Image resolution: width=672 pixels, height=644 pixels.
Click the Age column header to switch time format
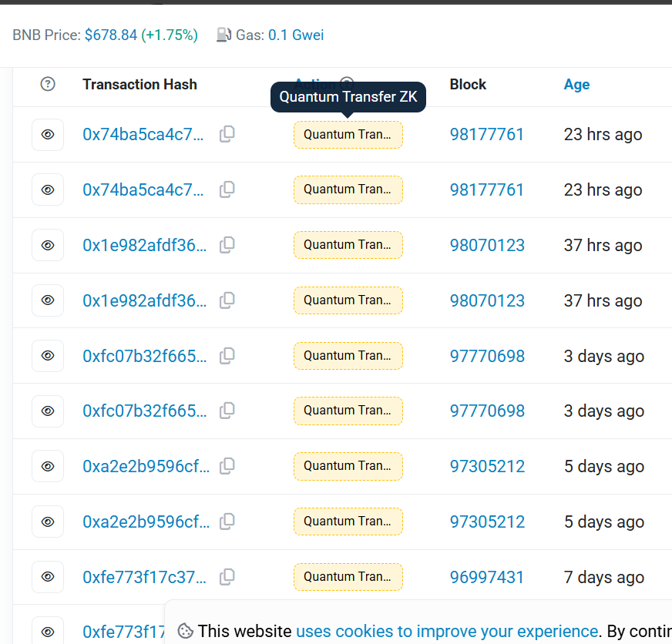pyautogui.click(x=576, y=85)
